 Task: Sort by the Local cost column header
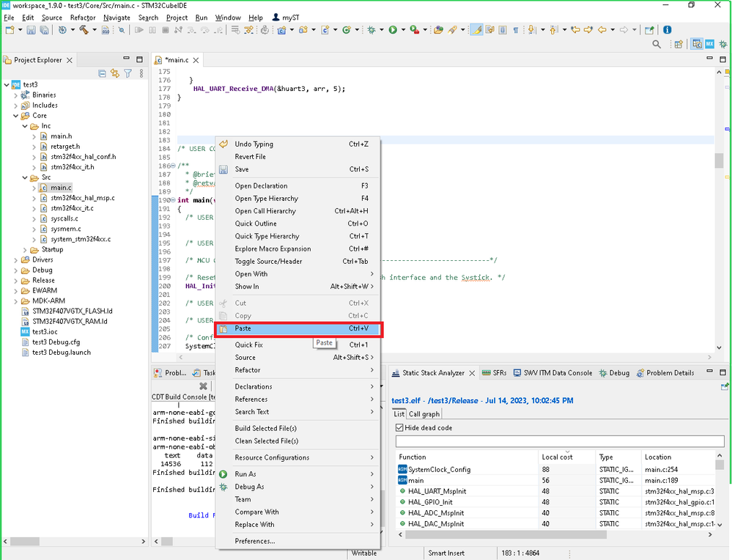click(x=566, y=457)
